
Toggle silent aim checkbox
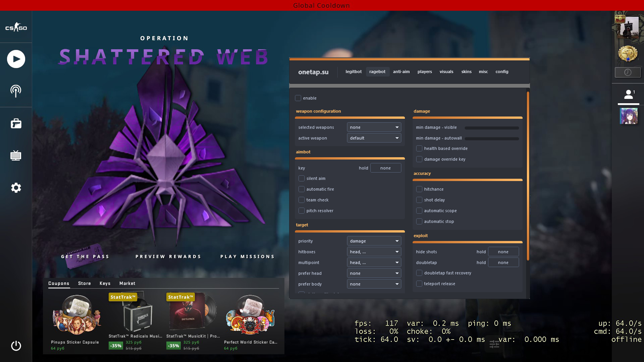(x=301, y=179)
